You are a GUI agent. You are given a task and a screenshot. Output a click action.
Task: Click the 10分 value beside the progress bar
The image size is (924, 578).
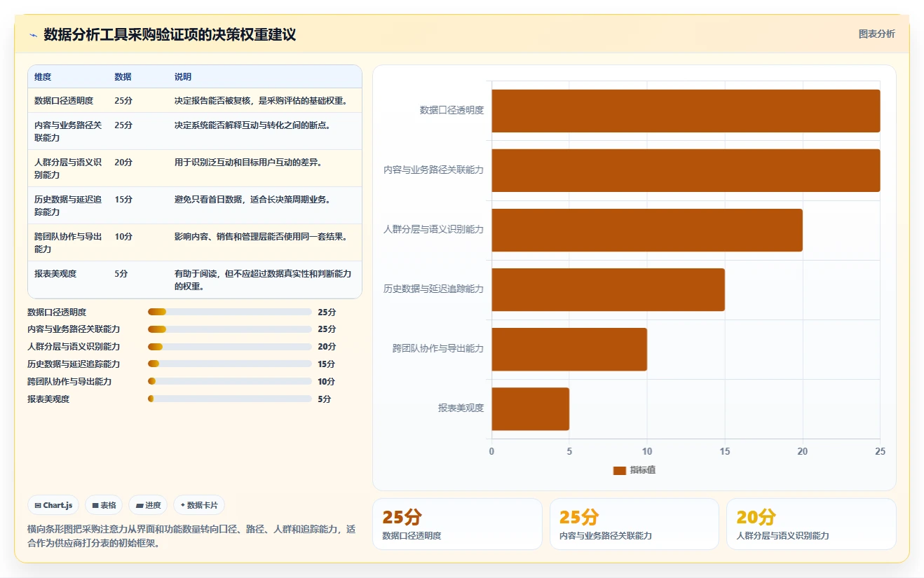coord(327,382)
